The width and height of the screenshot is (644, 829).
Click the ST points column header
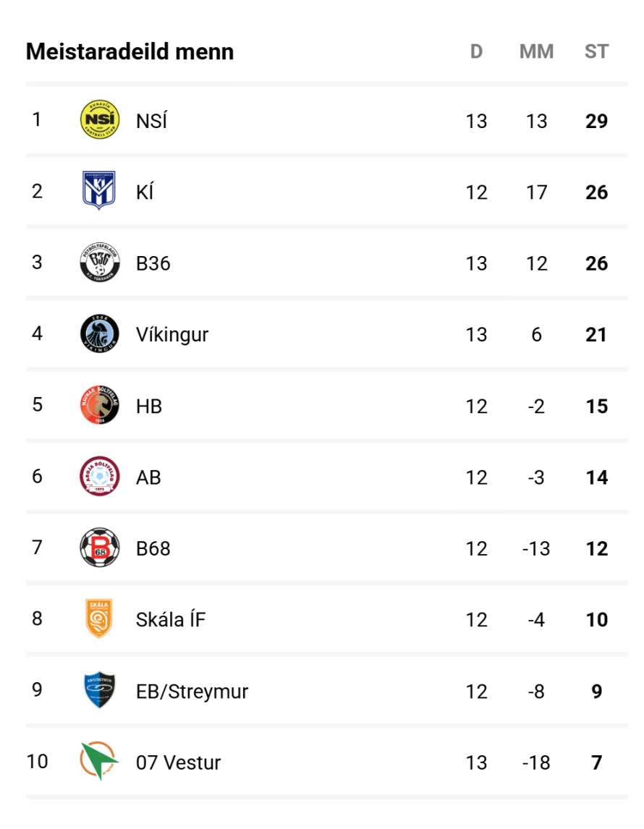596,51
